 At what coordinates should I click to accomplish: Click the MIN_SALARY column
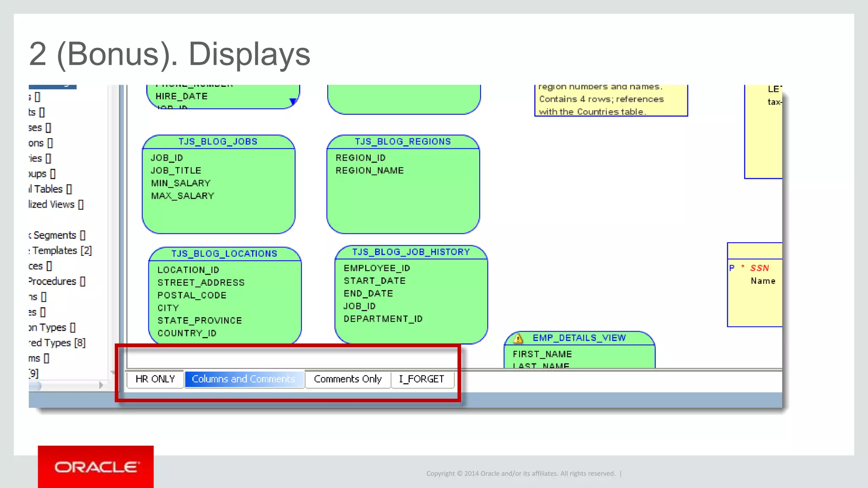(x=181, y=183)
